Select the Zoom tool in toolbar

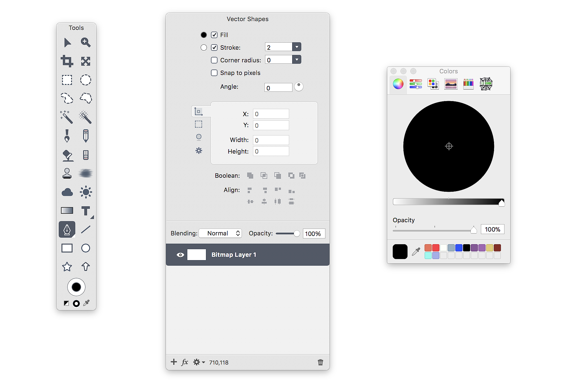86,43
